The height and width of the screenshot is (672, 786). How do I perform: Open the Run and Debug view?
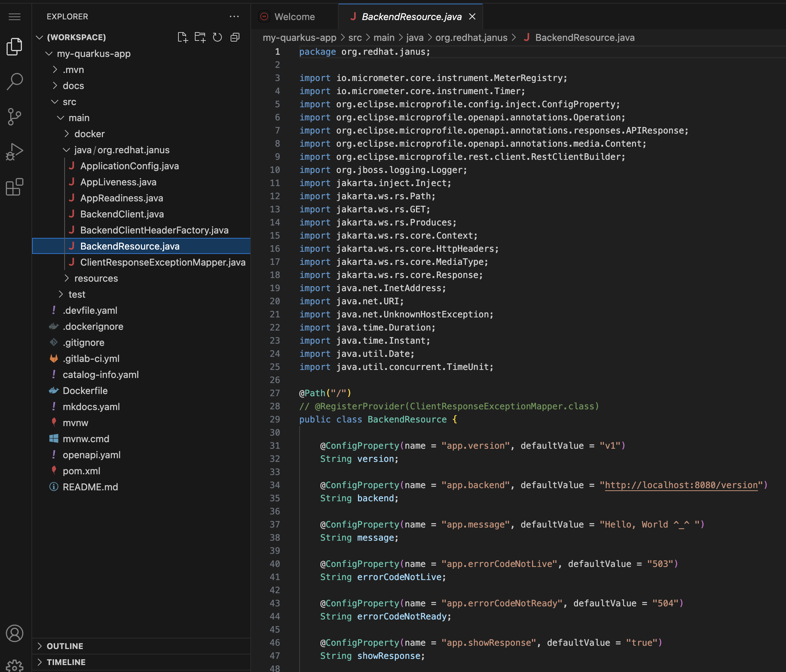point(15,152)
